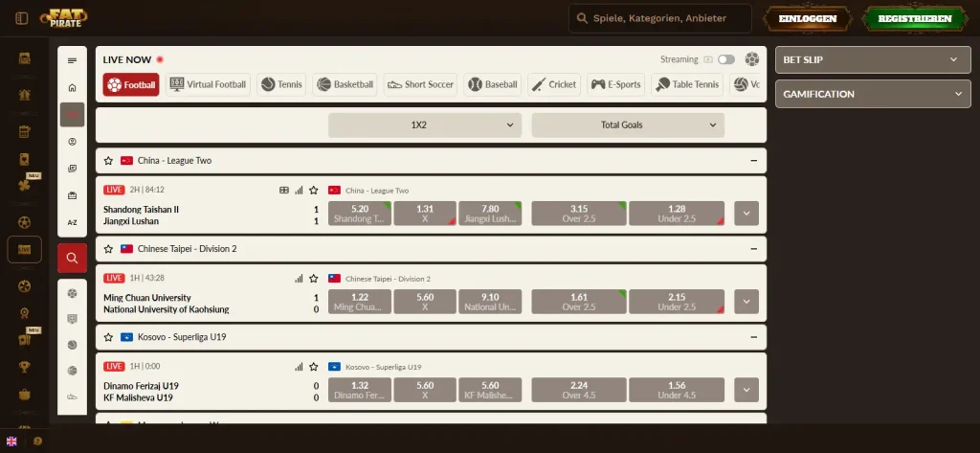Open the medal ribbon icon in left sidebar
This screenshot has height=453, width=980.
coord(24,313)
